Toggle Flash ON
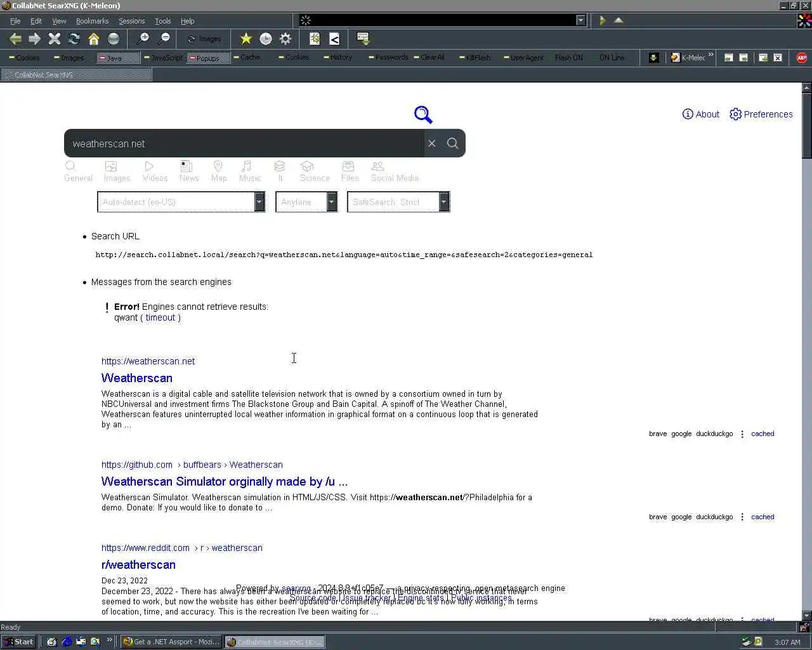812x650 pixels. coord(568,57)
